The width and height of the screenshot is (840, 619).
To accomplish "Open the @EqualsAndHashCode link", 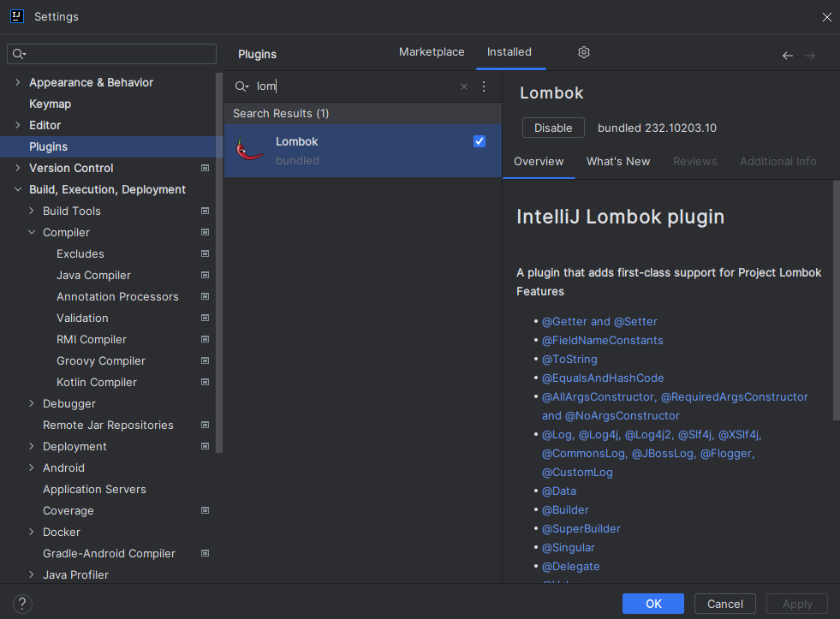I will tap(603, 378).
